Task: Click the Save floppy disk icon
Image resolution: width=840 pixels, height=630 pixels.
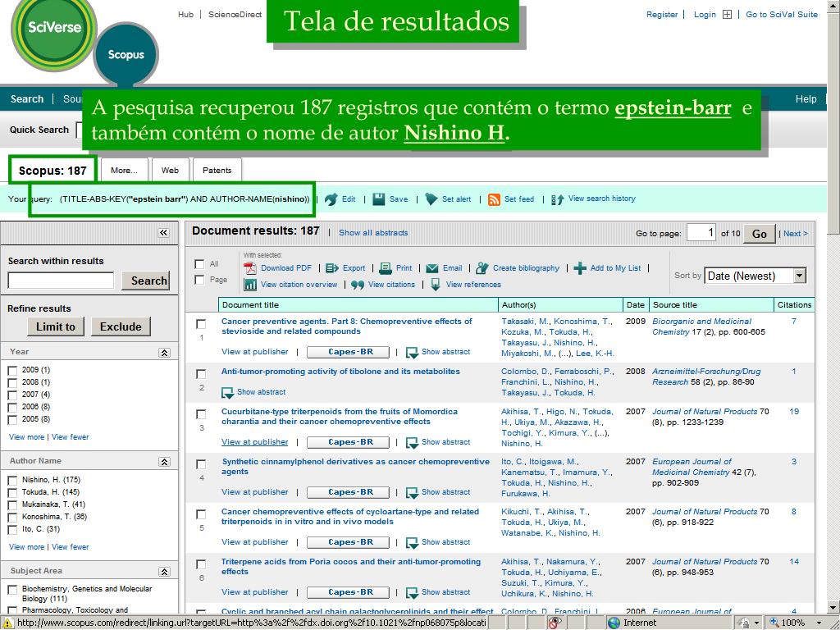Action: [x=379, y=199]
